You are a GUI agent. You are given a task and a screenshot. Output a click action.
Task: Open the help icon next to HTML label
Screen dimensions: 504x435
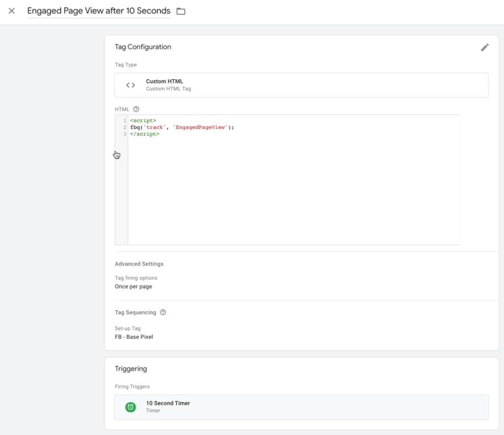point(136,109)
